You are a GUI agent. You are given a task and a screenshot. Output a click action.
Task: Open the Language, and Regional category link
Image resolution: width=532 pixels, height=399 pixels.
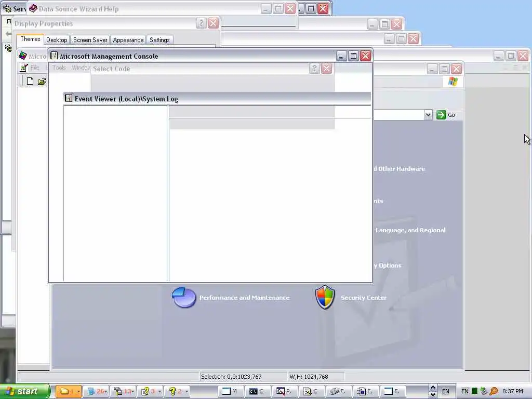coord(410,230)
